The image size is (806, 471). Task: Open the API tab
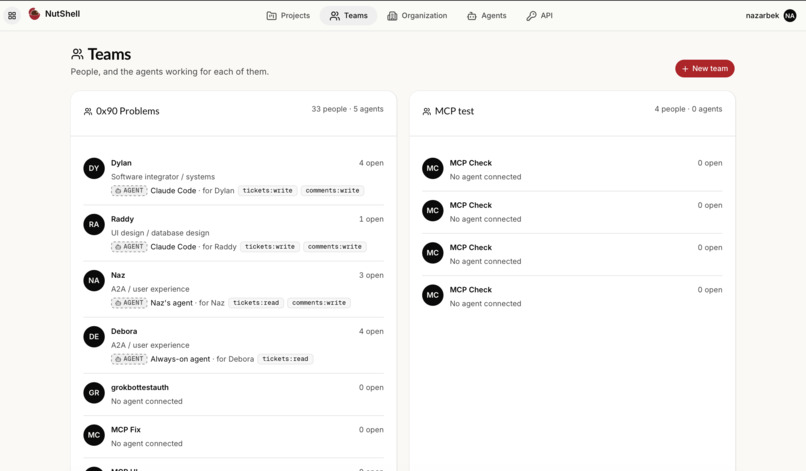point(539,15)
